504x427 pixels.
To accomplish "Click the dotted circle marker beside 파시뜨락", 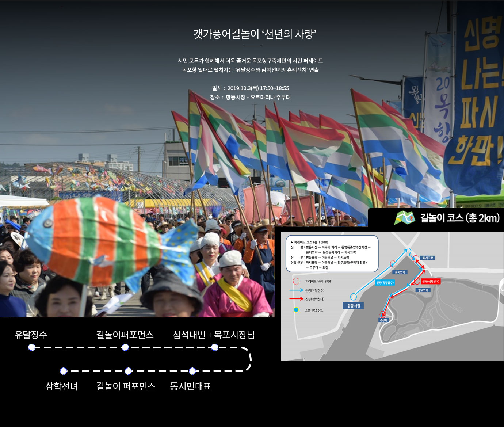I will tap(416, 258).
